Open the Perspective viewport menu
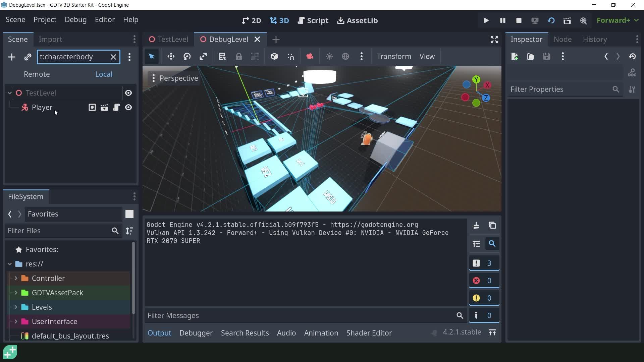Image resolution: width=644 pixels, height=362 pixels. pos(175,78)
